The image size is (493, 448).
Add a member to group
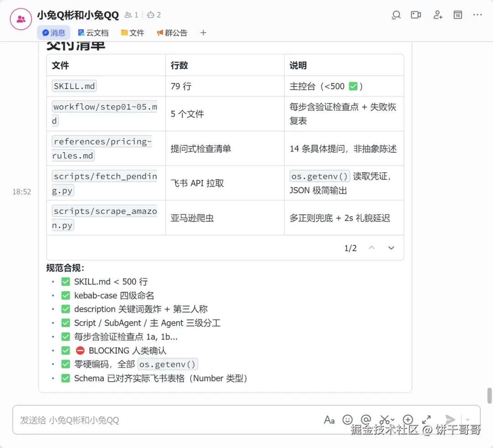[438, 15]
